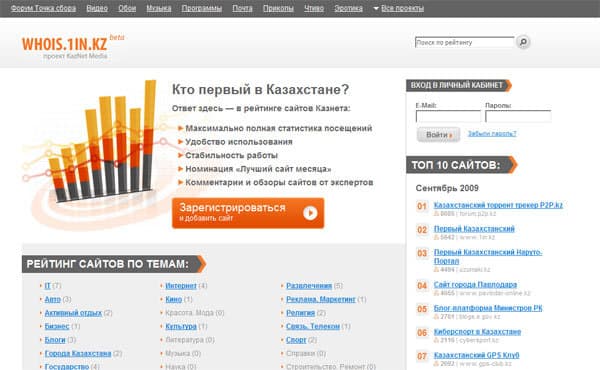The height and width of the screenshot is (370, 600).
Task: Click the rank badge 06
Action: click(422, 333)
